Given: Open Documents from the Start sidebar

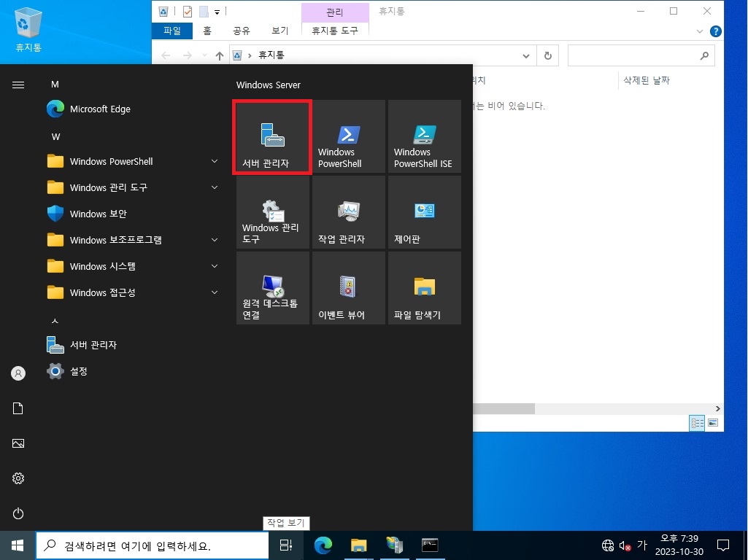Looking at the screenshot, I should point(18,408).
